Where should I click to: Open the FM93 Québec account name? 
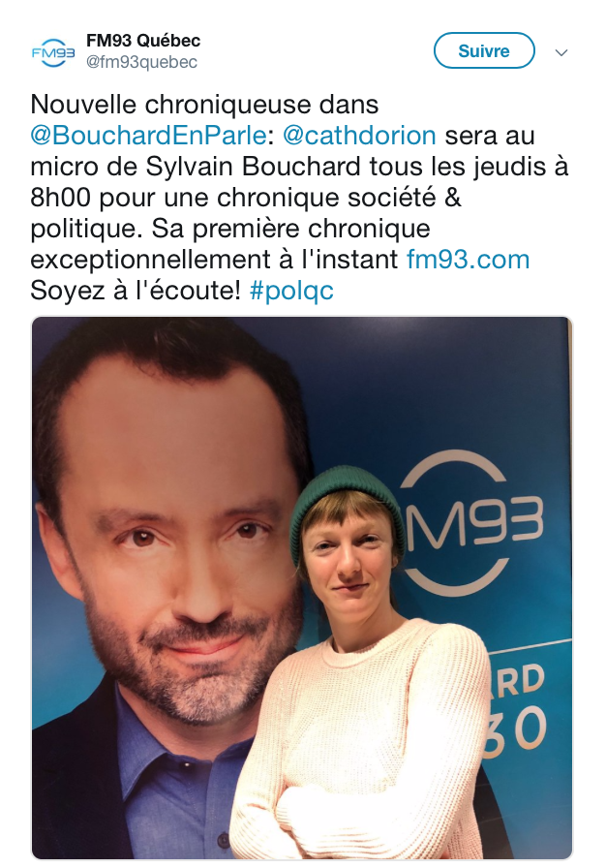143,41
